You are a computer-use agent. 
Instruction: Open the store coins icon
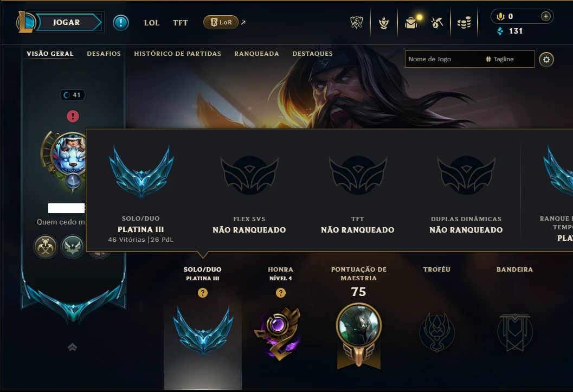(x=464, y=23)
